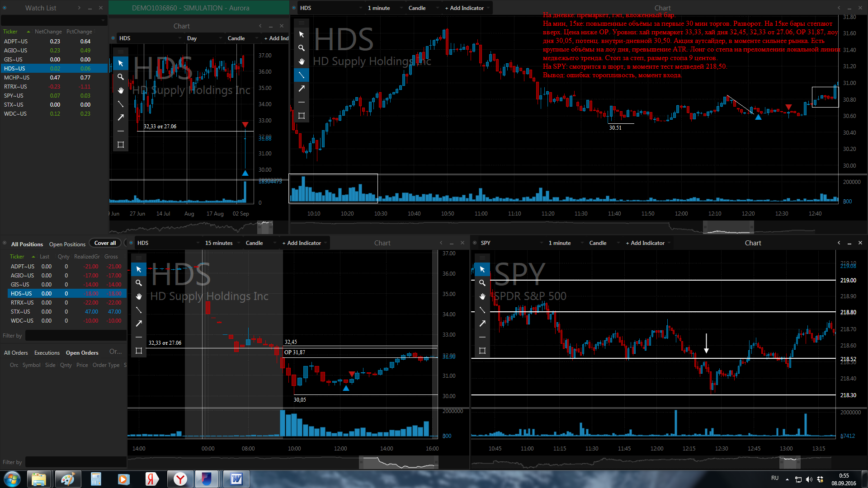The image size is (868, 488).
Task: Open Candle dropdown in 15 minutes chart
Action: [x=260, y=243]
